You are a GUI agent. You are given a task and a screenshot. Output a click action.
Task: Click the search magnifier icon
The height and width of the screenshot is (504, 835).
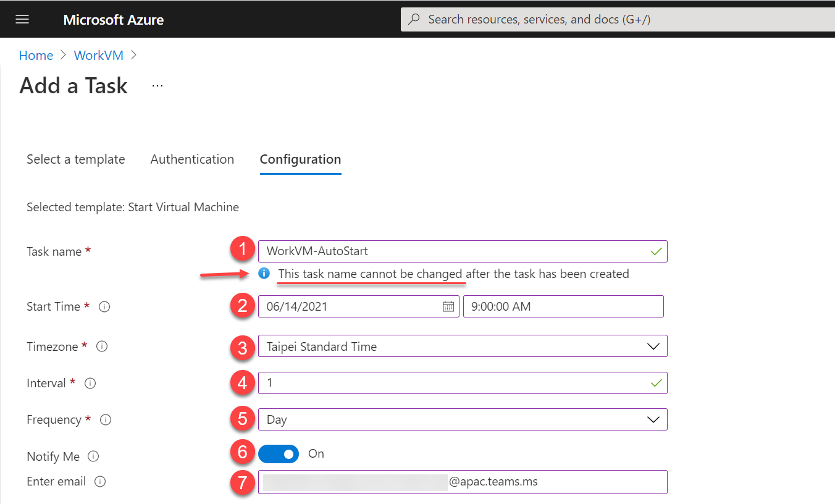(415, 19)
